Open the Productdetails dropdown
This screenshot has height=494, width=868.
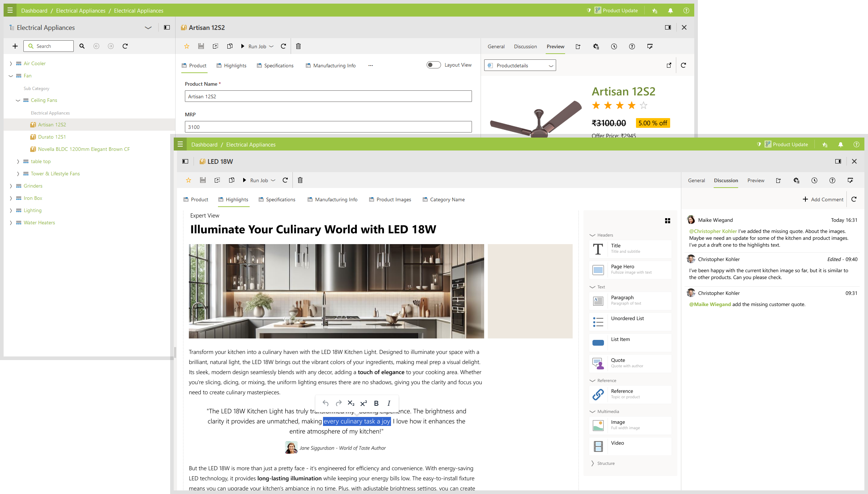(520, 65)
